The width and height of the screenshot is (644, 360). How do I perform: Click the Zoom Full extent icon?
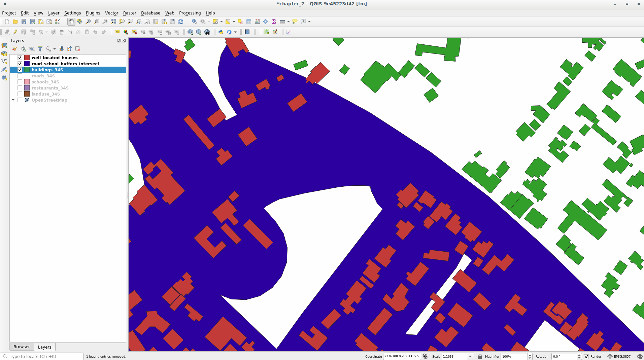(x=113, y=22)
